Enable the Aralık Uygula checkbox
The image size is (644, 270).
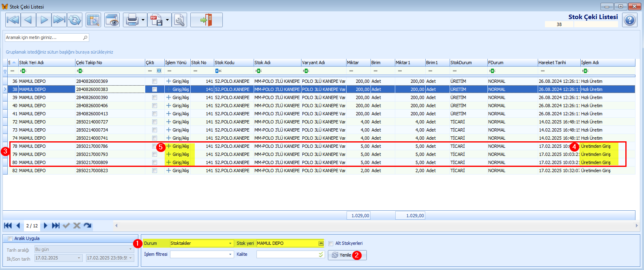click(10, 239)
